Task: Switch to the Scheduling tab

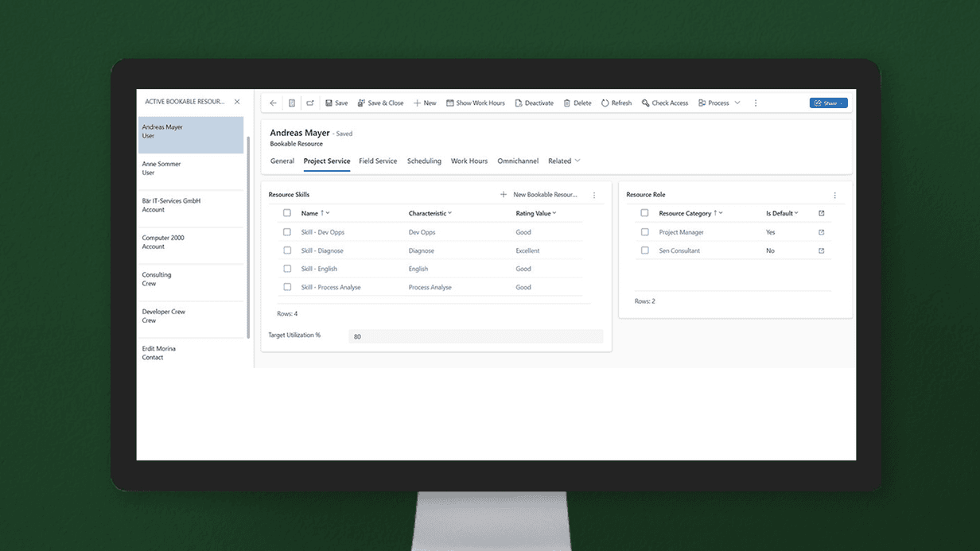Action: click(424, 161)
